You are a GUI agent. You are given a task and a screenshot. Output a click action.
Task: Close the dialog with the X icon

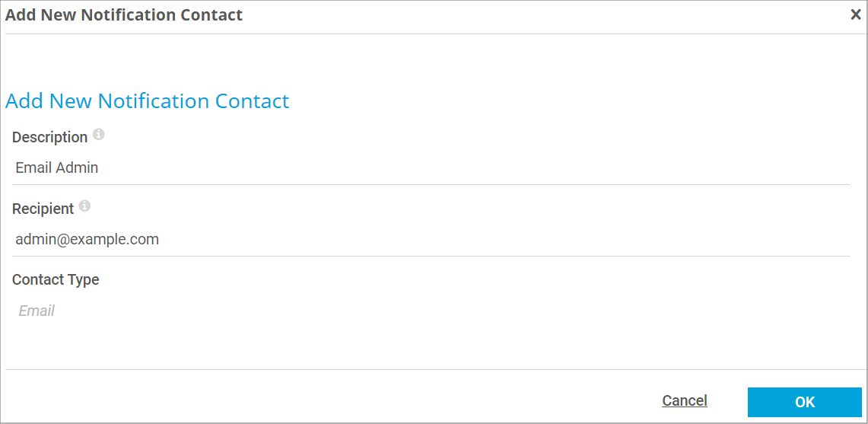tap(856, 15)
